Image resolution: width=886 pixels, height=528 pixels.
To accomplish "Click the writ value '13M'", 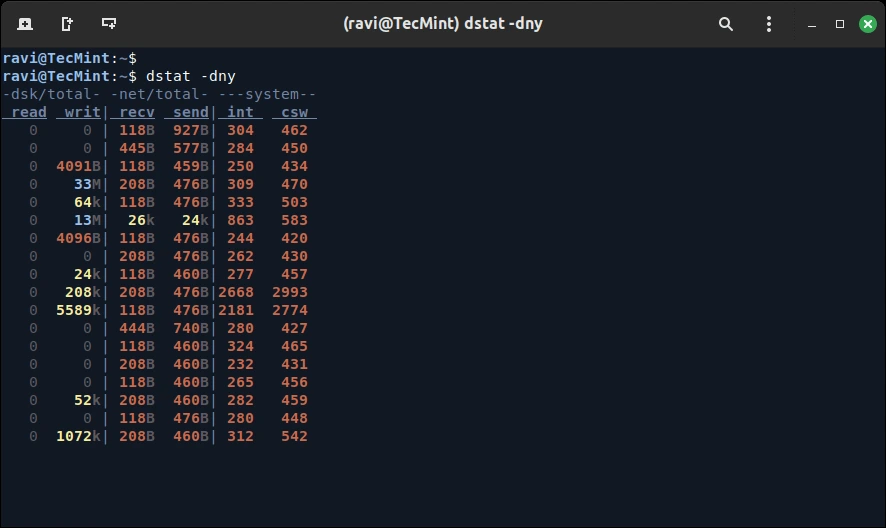I will click(x=88, y=220).
